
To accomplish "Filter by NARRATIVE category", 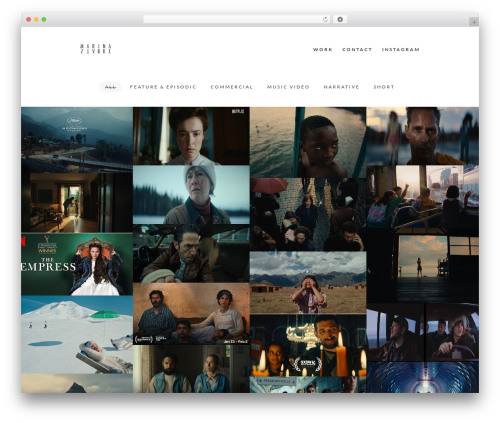I will pyautogui.click(x=341, y=87).
